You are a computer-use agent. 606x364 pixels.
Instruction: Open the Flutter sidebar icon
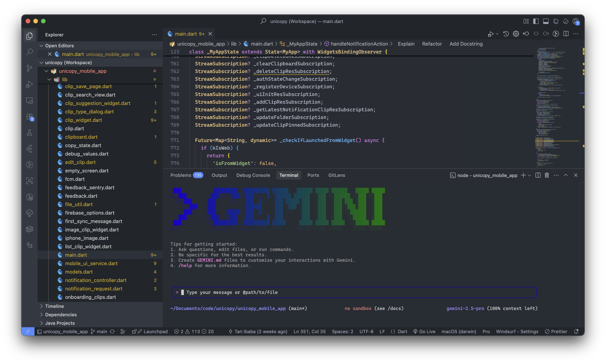click(x=29, y=149)
